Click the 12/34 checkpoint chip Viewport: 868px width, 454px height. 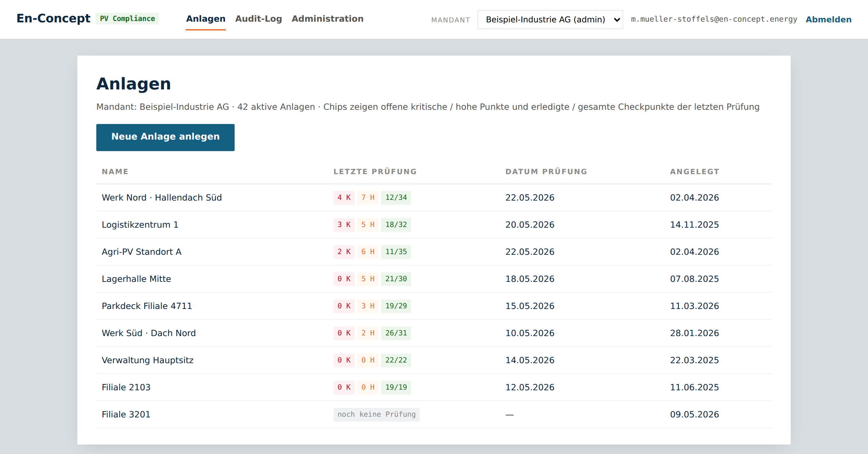(x=396, y=198)
